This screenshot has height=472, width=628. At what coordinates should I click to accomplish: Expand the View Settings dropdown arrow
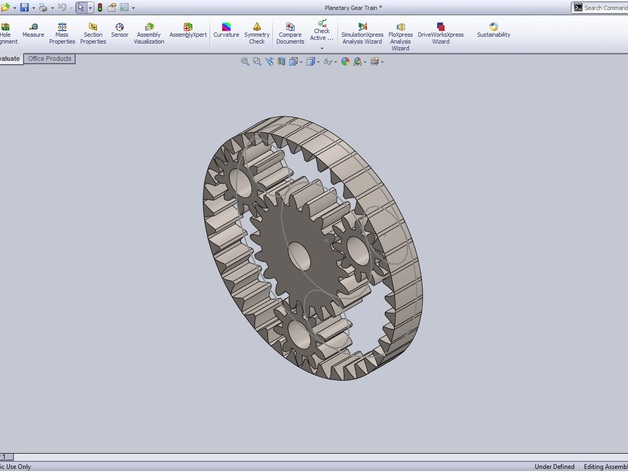tap(382, 62)
